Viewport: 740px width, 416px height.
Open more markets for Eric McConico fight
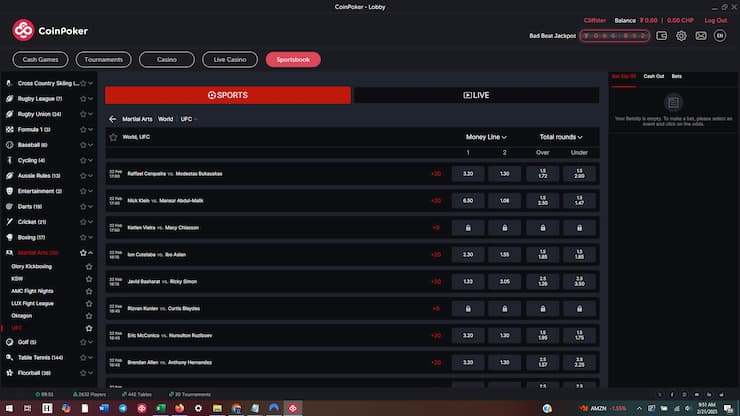(436, 336)
